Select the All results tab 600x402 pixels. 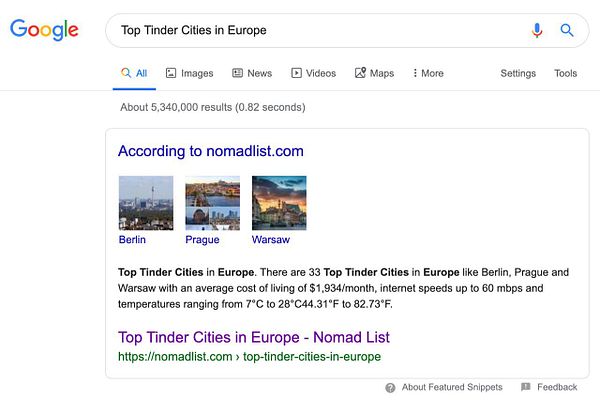[x=134, y=73]
